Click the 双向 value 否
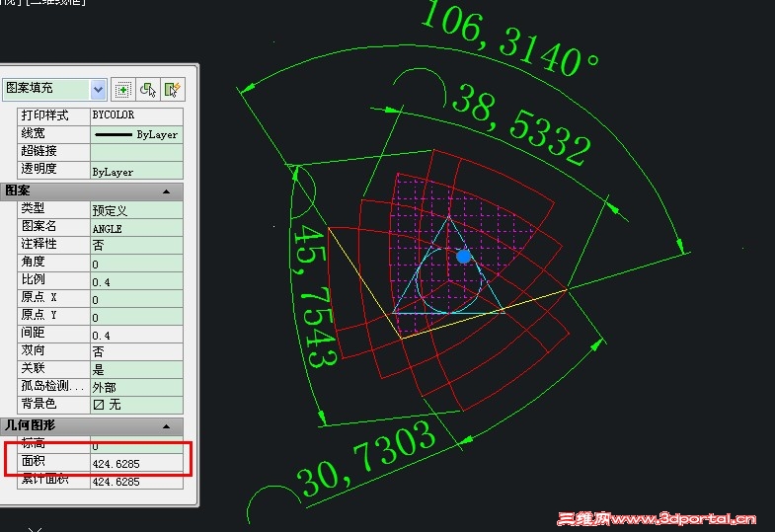Screen dimensions: 775x532 pyautogui.click(x=136, y=352)
